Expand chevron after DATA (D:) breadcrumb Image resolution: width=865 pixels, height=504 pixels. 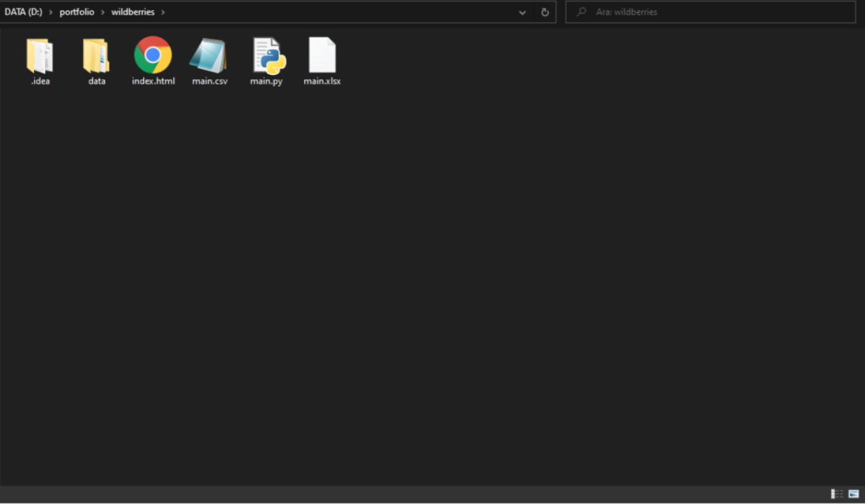click(x=51, y=12)
